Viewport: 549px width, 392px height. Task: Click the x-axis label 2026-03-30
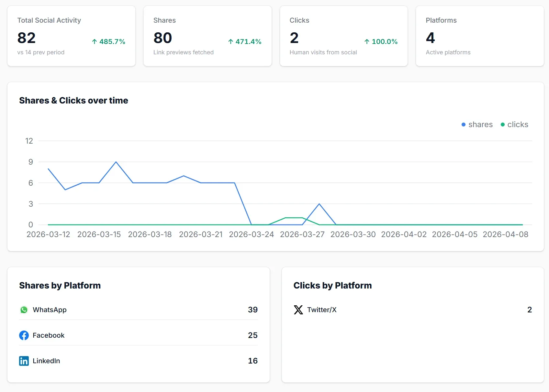pos(353,234)
